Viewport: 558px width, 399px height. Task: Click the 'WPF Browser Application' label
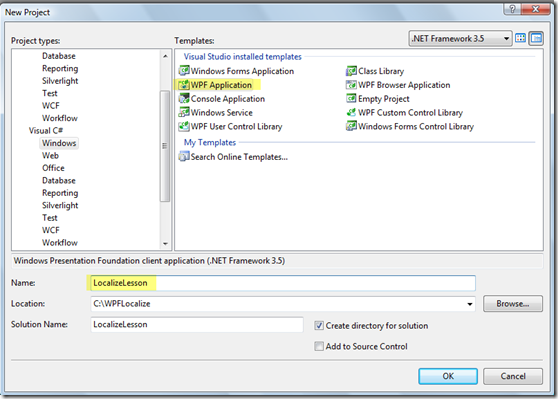point(404,85)
